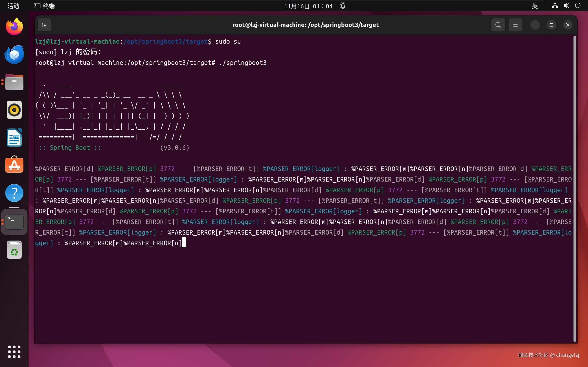The width and height of the screenshot is (588, 367).
Task: Click the volume speaker icon
Action: (x=566, y=6)
